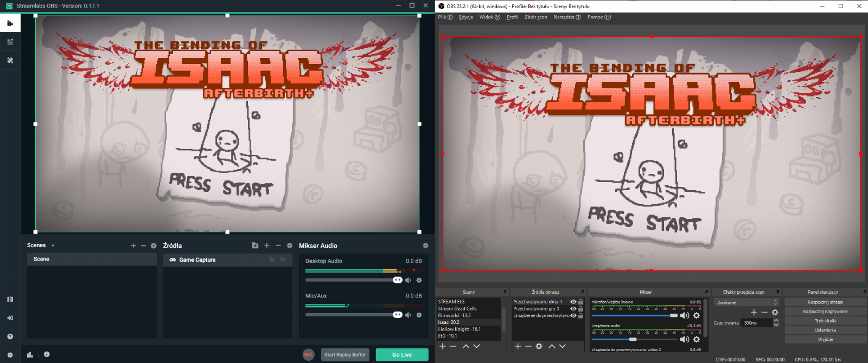Mute Desktop Audio speaker in Streamlabs mixer
The image size is (868, 363).
click(x=408, y=280)
